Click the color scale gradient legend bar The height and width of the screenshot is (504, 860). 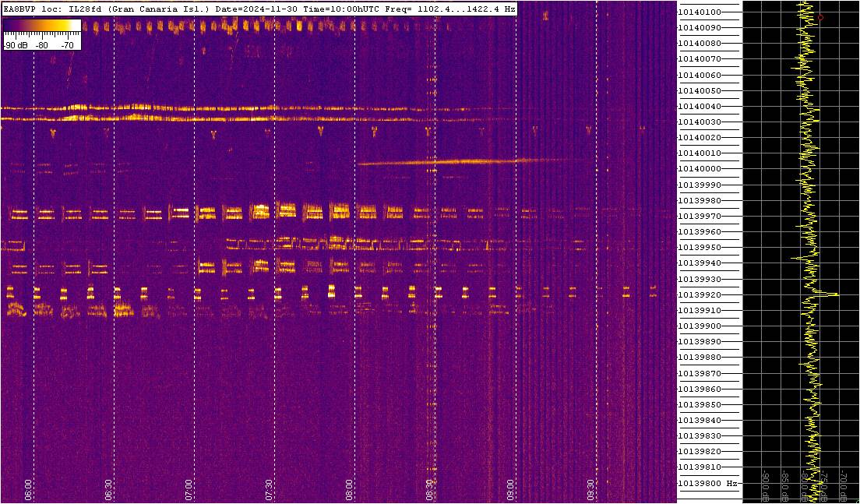tap(42, 25)
